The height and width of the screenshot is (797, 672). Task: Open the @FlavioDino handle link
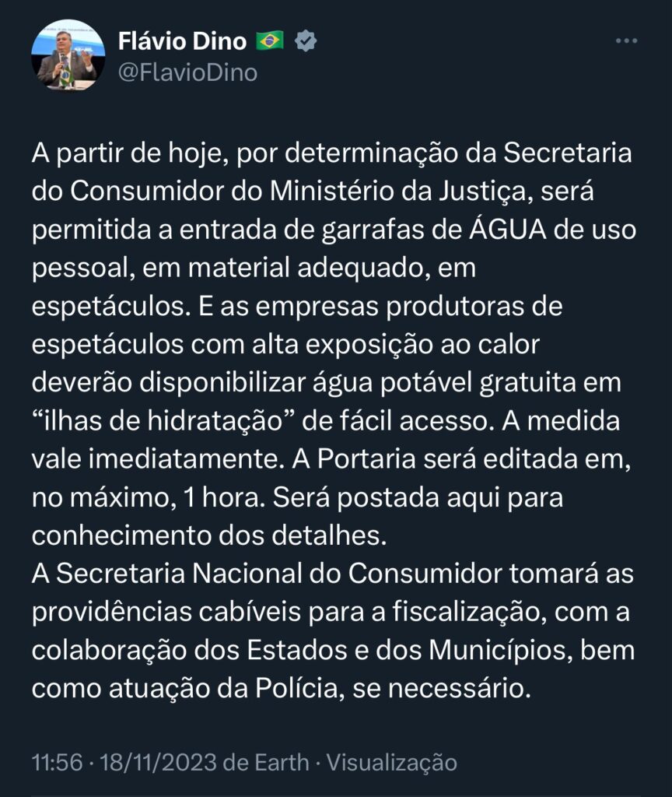187,72
